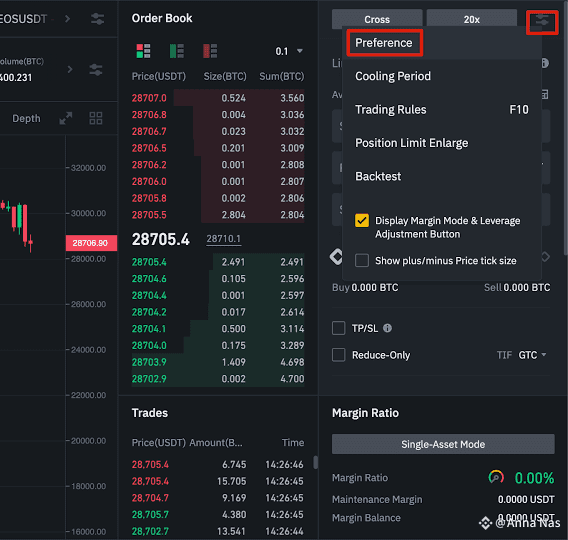The height and width of the screenshot is (540, 568).
Task: Open the Single-Asset Mode button
Action: [x=443, y=444]
